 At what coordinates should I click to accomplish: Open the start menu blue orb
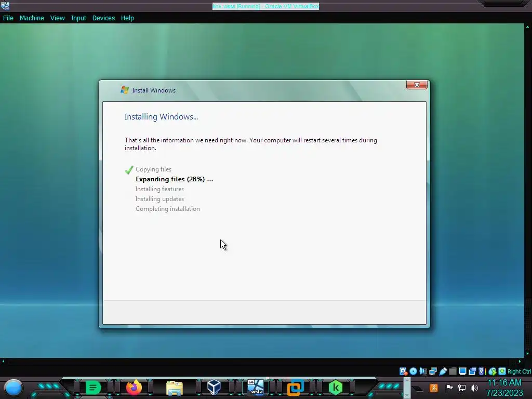point(14,388)
